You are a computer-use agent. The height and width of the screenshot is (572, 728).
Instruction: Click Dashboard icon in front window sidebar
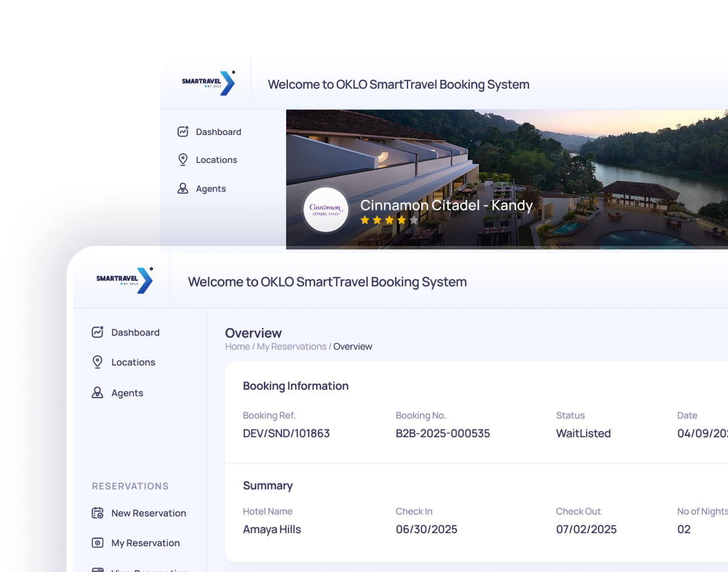click(97, 332)
